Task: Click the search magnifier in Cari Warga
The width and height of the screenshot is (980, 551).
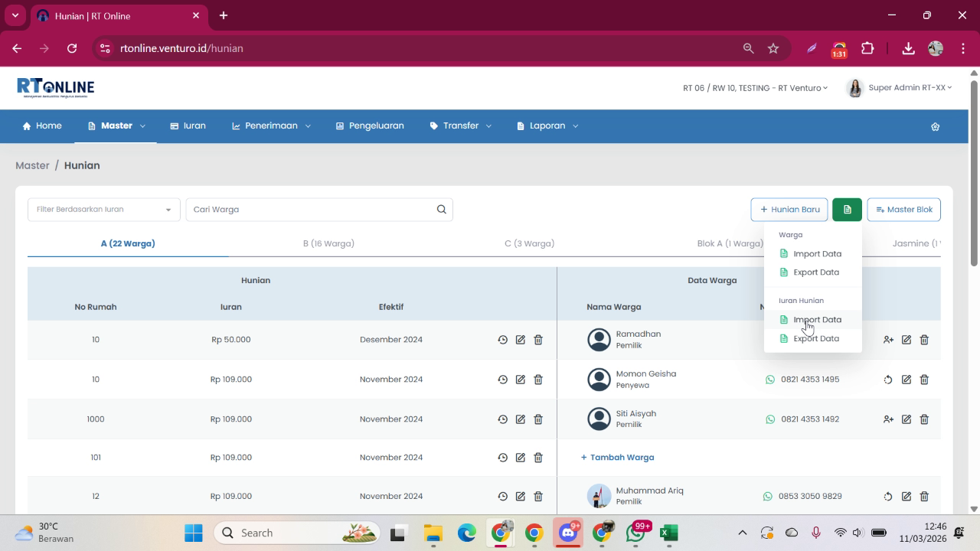Action: 442,210
